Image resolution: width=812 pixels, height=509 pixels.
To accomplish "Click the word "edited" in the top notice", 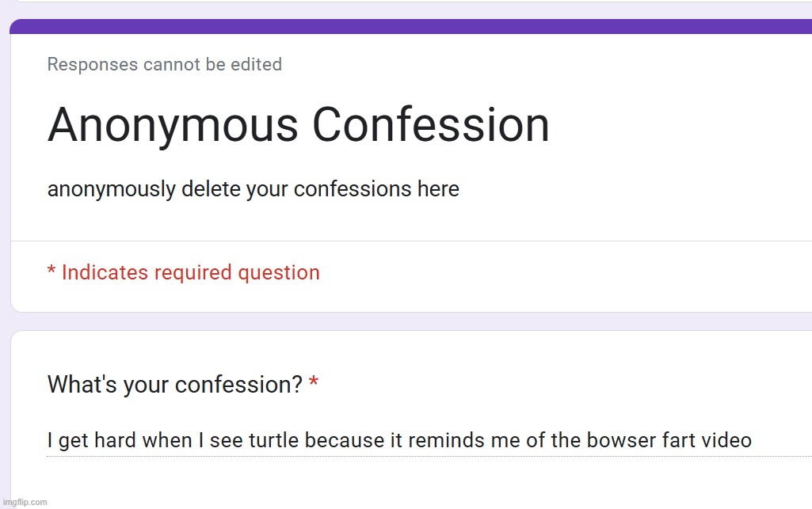I will (x=256, y=65).
